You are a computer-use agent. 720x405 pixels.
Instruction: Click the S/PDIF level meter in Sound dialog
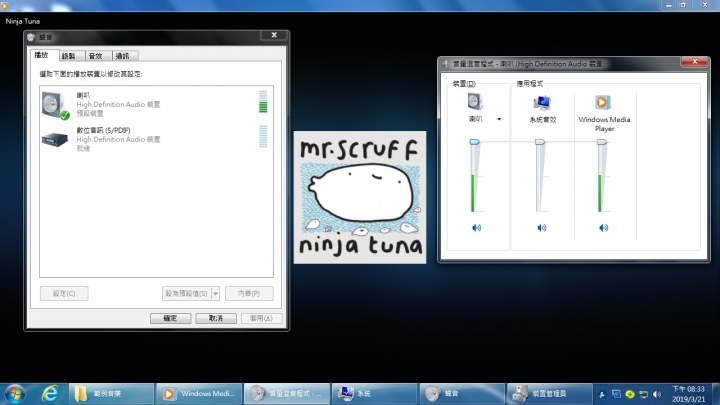pos(263,136)
